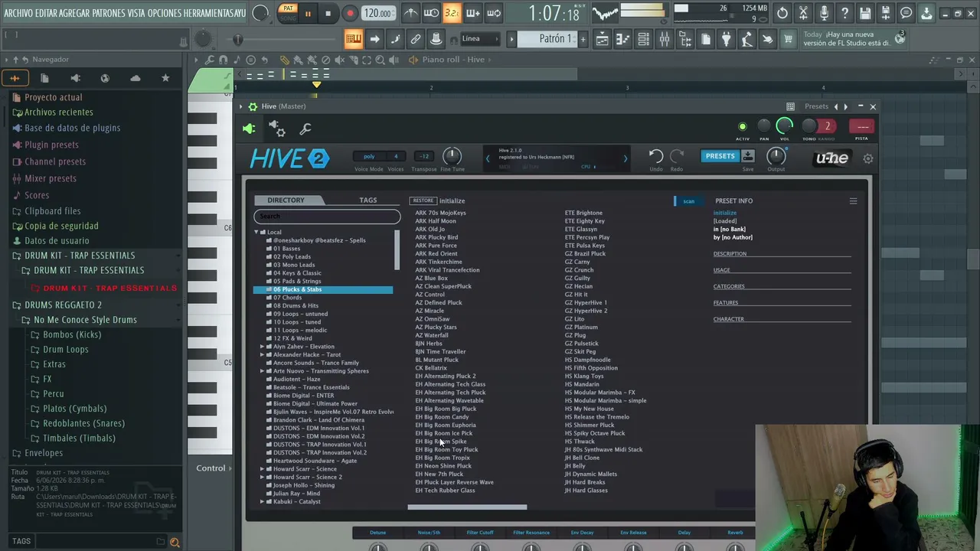The height and width of the screenshot is (551, 980).
Task: Toggle the metronome icon
Action: (411, 13)
